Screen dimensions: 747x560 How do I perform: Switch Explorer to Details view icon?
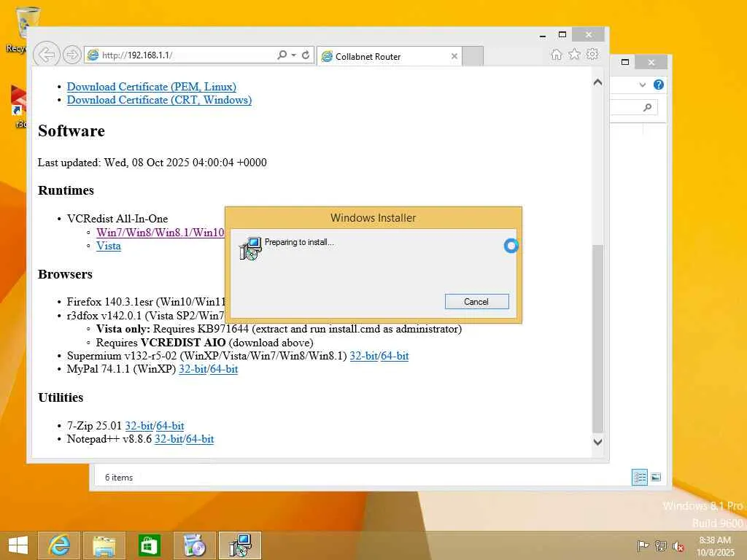point(639,477)
